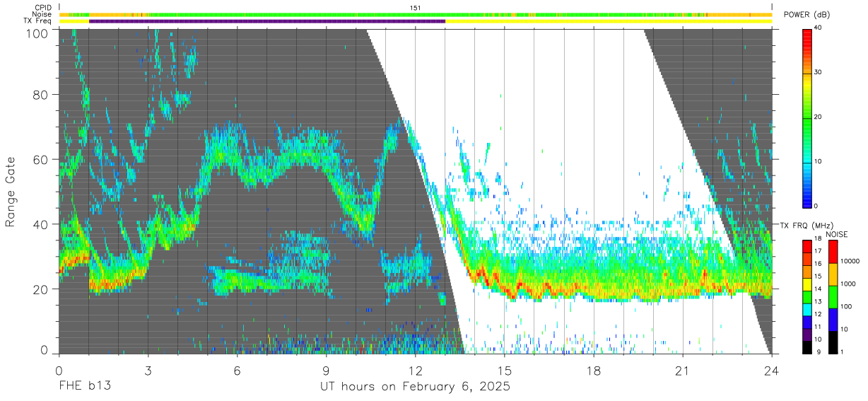The width and height of the screenshot is (868, 401).
Task: Click the FHE b13 beam label
Action: point(84,386)
